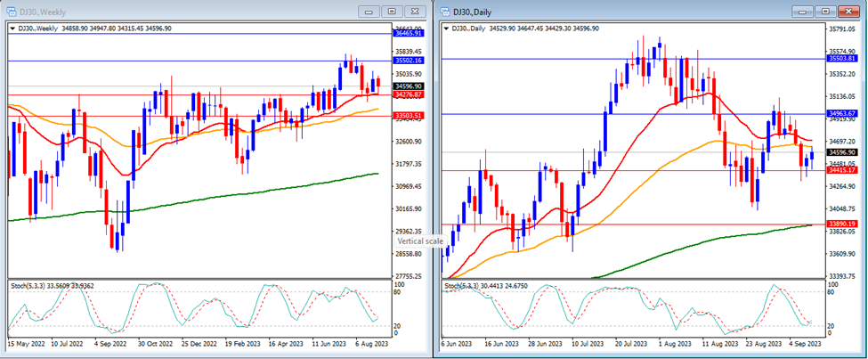Click the 6 Jun 2023 date on Daily time axis
The height and width of the screenshot is (359, 868).
point(458,344)
